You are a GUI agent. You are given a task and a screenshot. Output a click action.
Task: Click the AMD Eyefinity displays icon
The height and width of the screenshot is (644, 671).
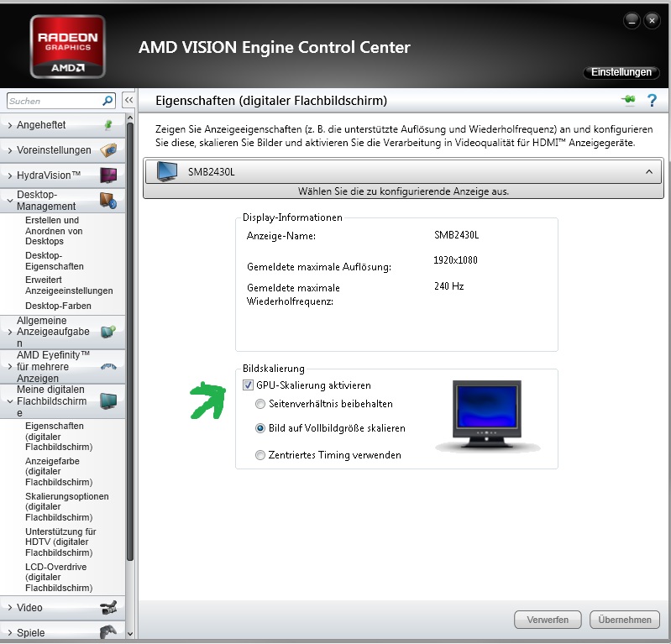coord(108,367)
